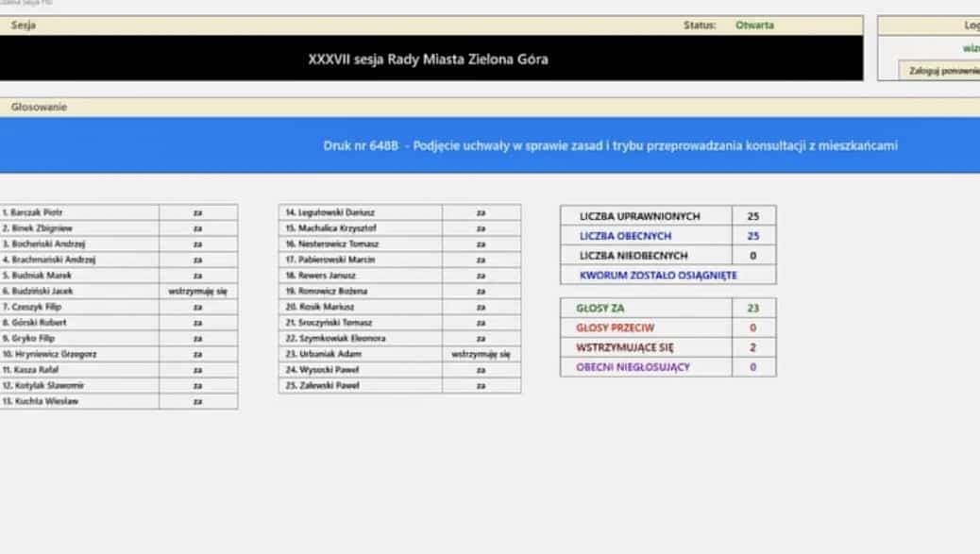
Task: Click Budziński Jacek's wstrzymuję się vote cell
Action: (x=197, y=292)
